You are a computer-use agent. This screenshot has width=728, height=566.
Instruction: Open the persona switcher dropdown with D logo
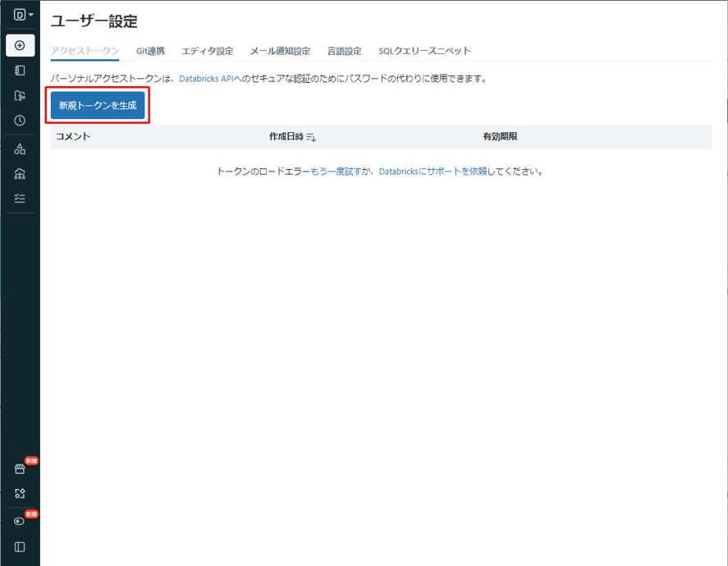pos(23,15)
